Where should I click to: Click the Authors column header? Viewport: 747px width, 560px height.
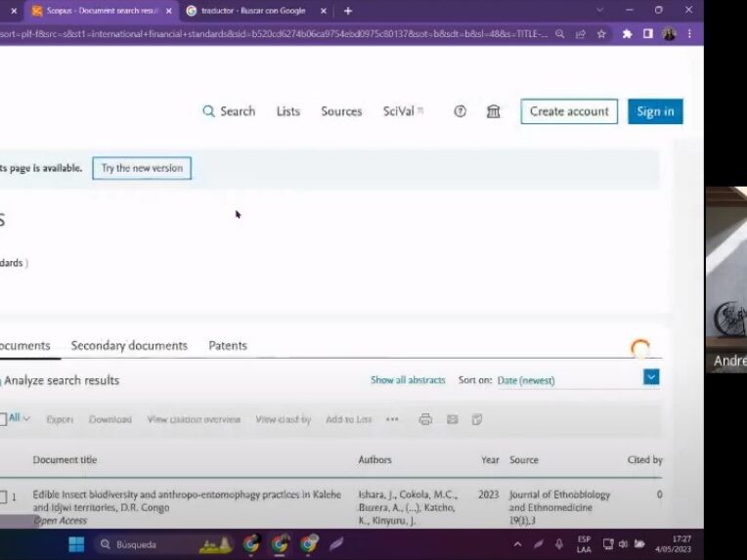pos(374,460)
